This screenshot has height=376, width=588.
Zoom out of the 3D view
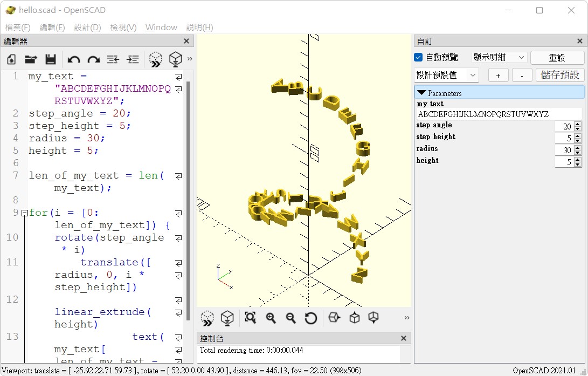[290, 318]
